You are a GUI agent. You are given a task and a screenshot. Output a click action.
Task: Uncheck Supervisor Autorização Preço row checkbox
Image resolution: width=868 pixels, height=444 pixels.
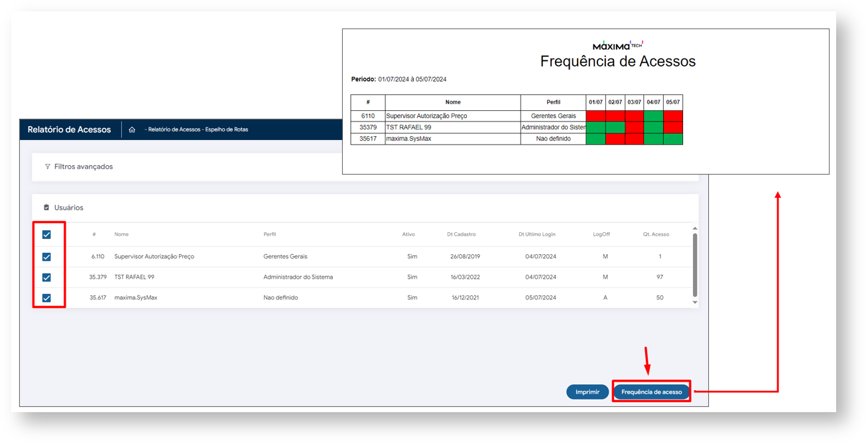click(46, 257)
